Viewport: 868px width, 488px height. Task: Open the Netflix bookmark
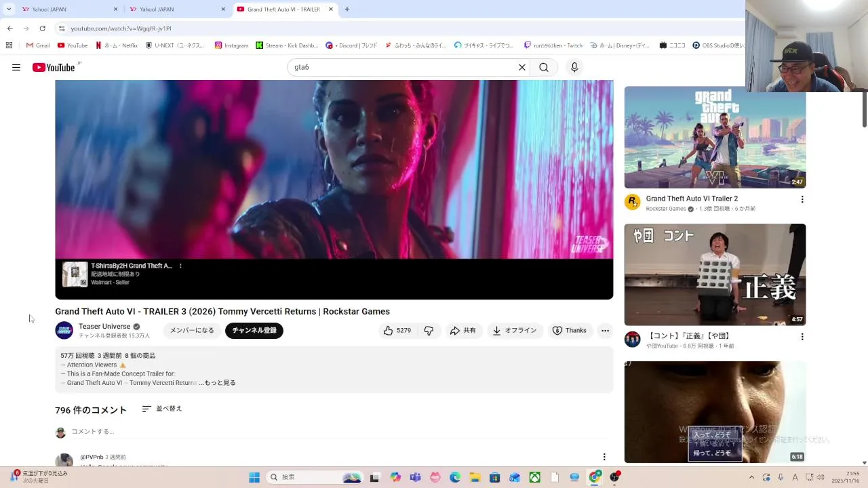[117, 45]
